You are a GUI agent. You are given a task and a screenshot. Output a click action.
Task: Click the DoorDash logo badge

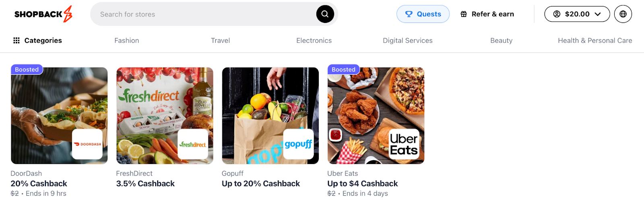point(87,144)
